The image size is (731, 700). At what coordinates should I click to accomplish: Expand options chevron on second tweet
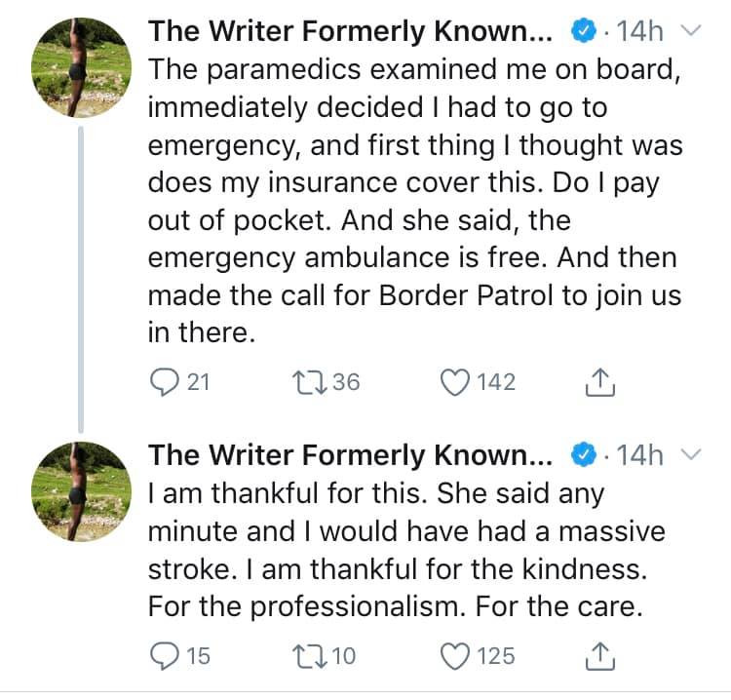click(689, 454)
